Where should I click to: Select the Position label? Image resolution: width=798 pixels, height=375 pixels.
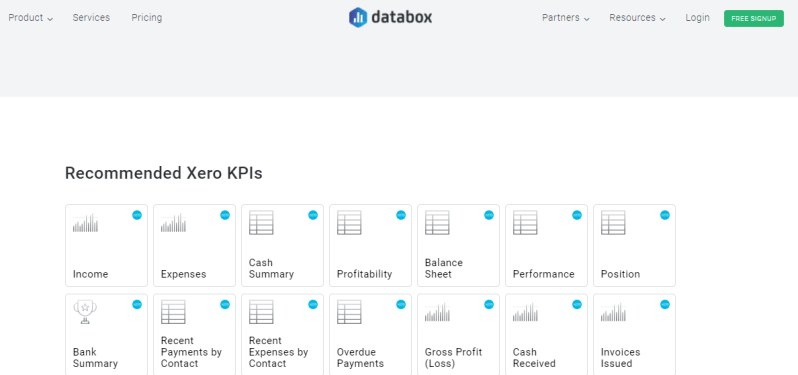coord(620,274)
